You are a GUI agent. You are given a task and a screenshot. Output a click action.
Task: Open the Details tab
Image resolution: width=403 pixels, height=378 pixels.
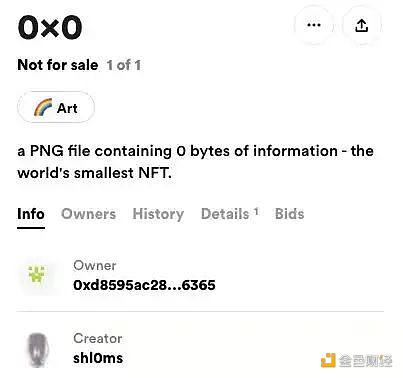coord(225,214)
